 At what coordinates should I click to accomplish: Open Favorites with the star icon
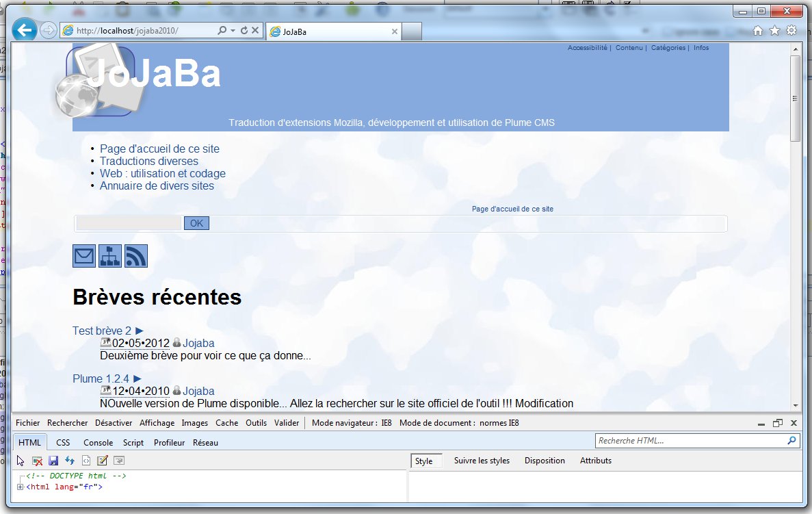[x=774, y=31]
